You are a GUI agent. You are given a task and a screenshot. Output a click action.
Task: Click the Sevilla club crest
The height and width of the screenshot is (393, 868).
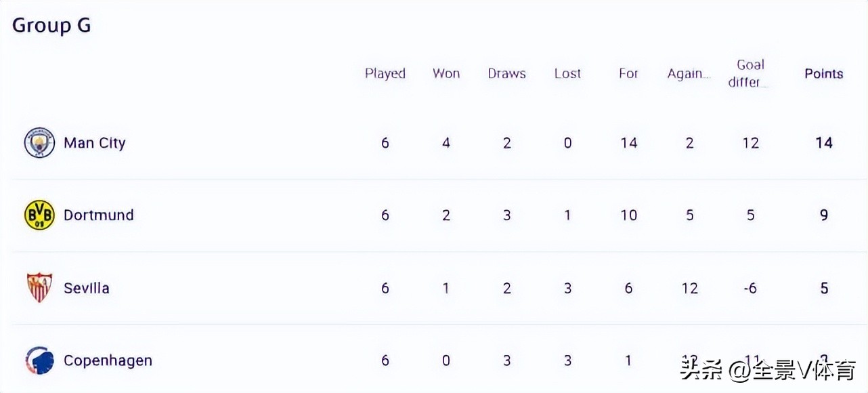[x=39, y=288]
